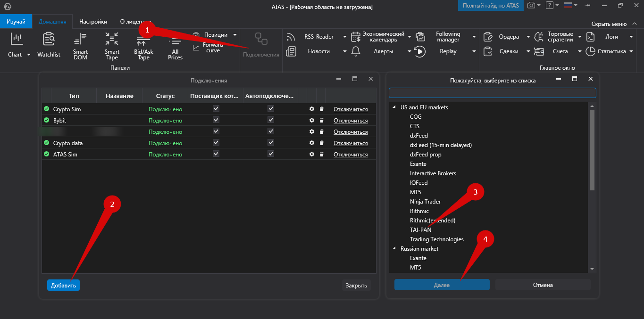This screenshot has width=644, height=319.
Task: Select Rithmic in the provider list
Action: pos(419,211)
